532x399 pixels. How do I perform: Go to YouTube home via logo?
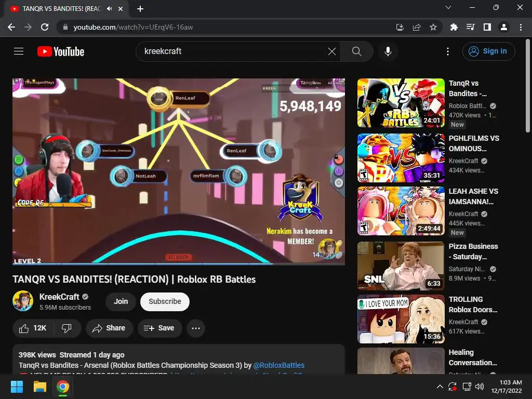[x=61, y=51]
